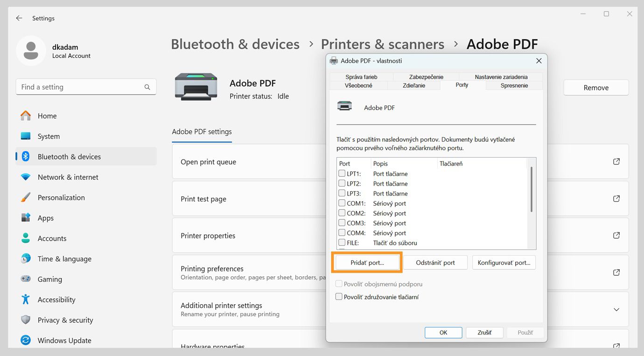
Task: Enable Povoliť združovanie tlačiarní checkbox
Action: [339, 297]
